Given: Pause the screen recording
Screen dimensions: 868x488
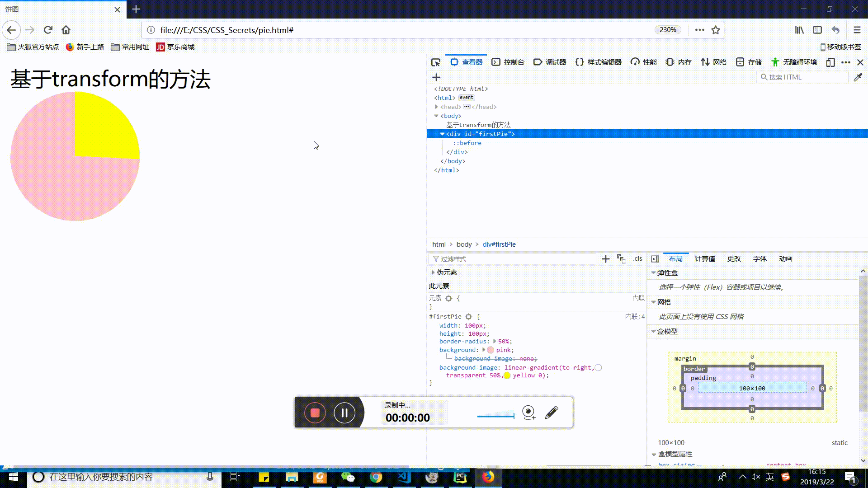Looking at the screenshot, I should coord(344,413).
